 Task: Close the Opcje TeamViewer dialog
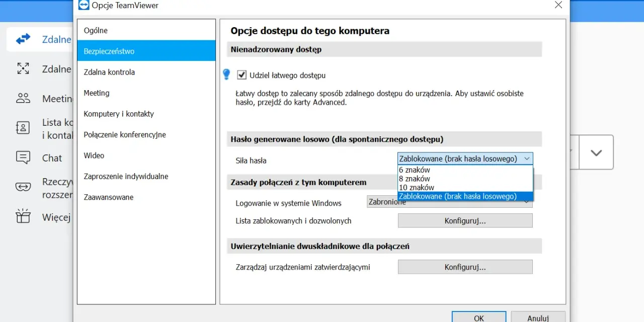click(558, 5)
